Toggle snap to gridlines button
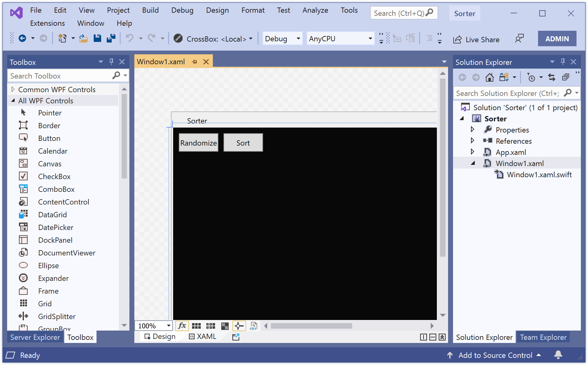 click(211, 326)
